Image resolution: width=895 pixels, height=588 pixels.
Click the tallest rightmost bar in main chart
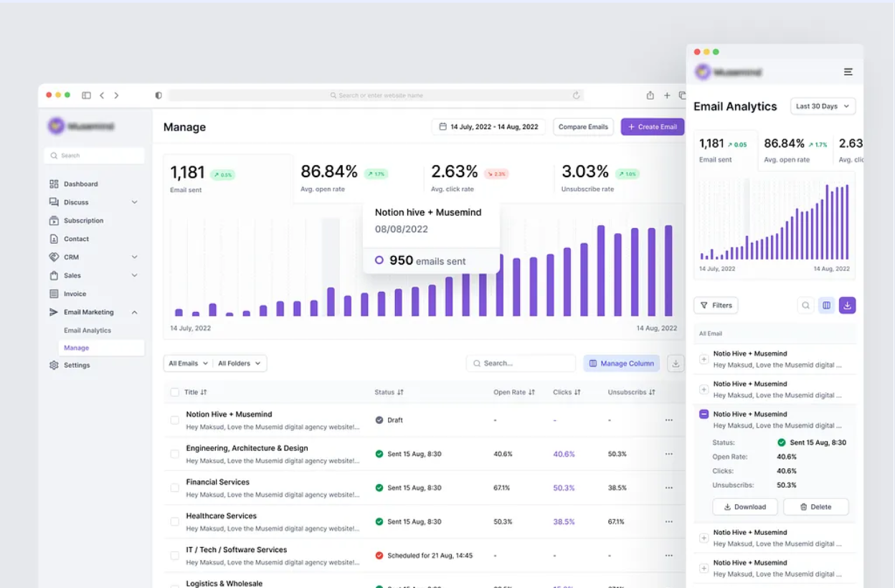[x=668, y=271]
